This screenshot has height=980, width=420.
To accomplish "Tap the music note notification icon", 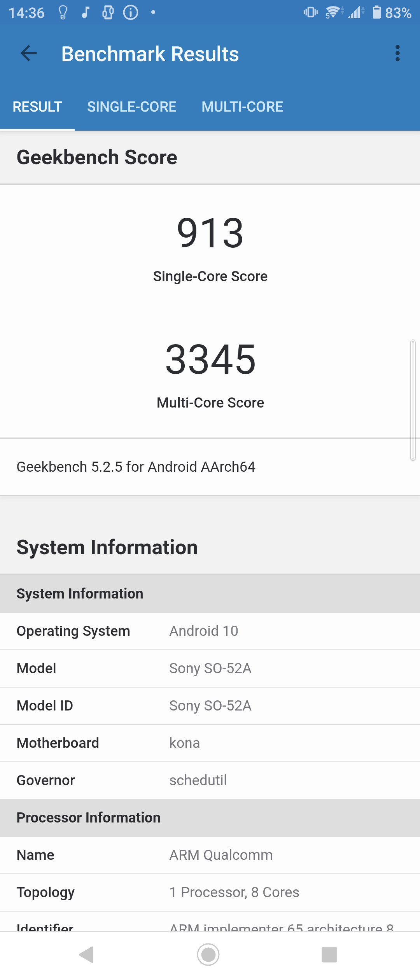I will pyautogui.click(x=86, y=12).
